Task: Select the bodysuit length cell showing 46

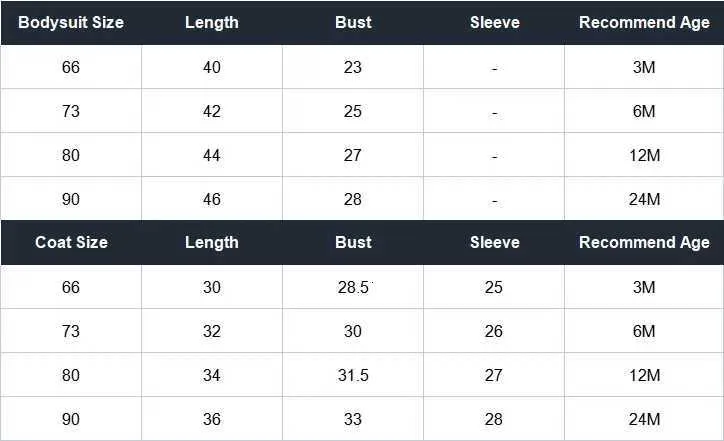Action: [212, 199]
